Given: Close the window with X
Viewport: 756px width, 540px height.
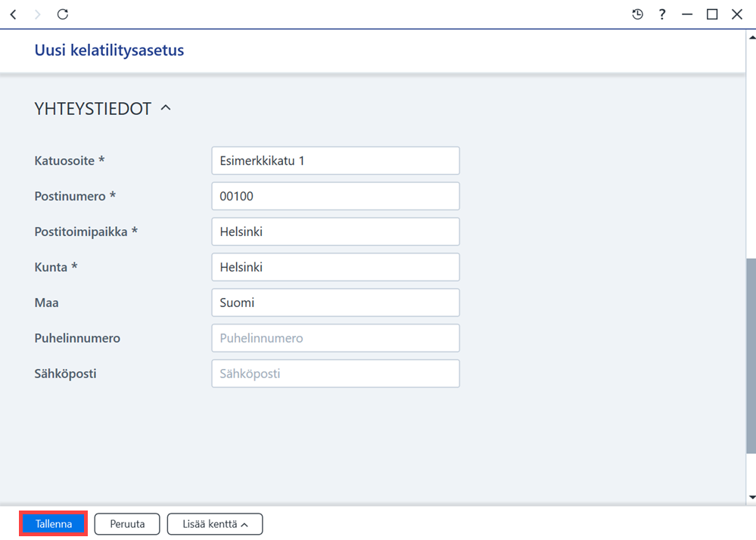Looking at the screenshot, I should coord(737,14).
